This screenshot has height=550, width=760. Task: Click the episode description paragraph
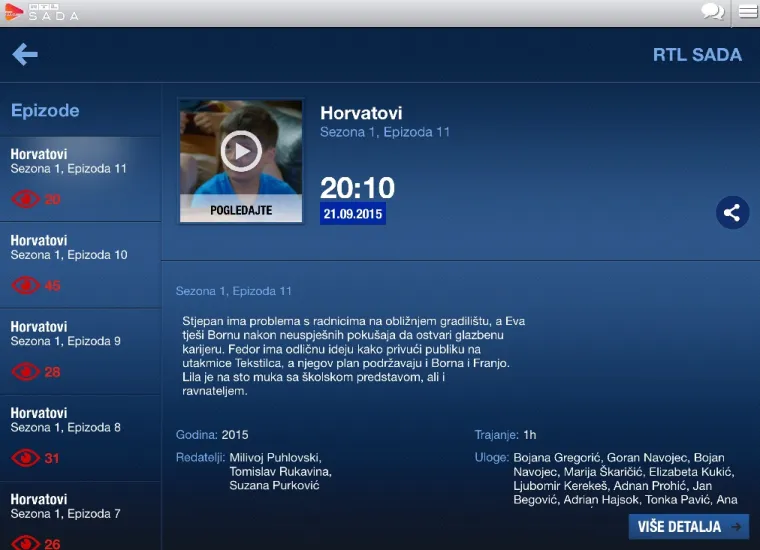point(353,356)
